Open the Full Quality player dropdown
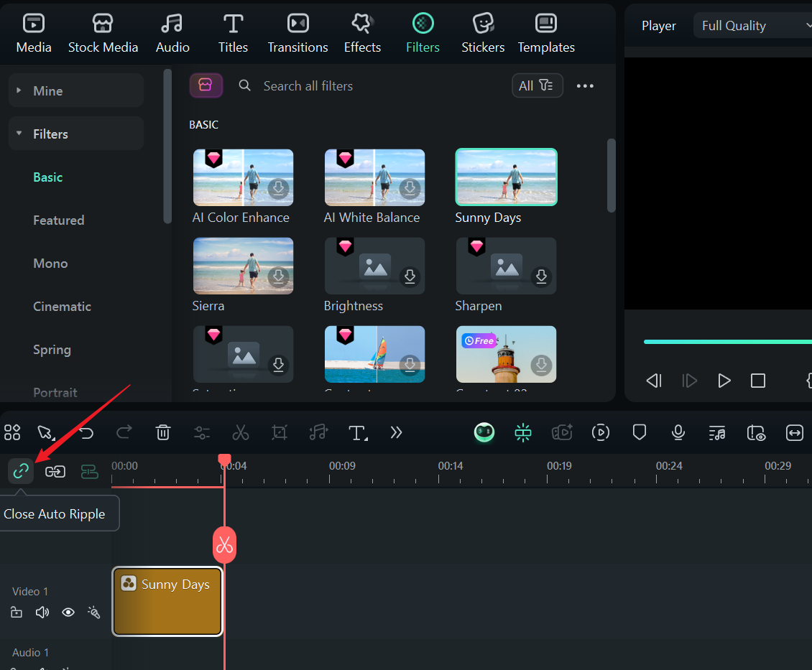The height and width of the screenshot is (670, 812). tap(752, 26)
